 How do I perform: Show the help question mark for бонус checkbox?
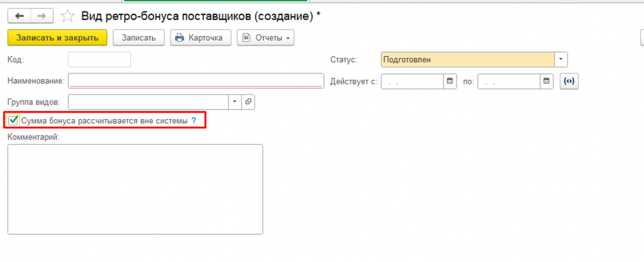click(x=194, y=121)
